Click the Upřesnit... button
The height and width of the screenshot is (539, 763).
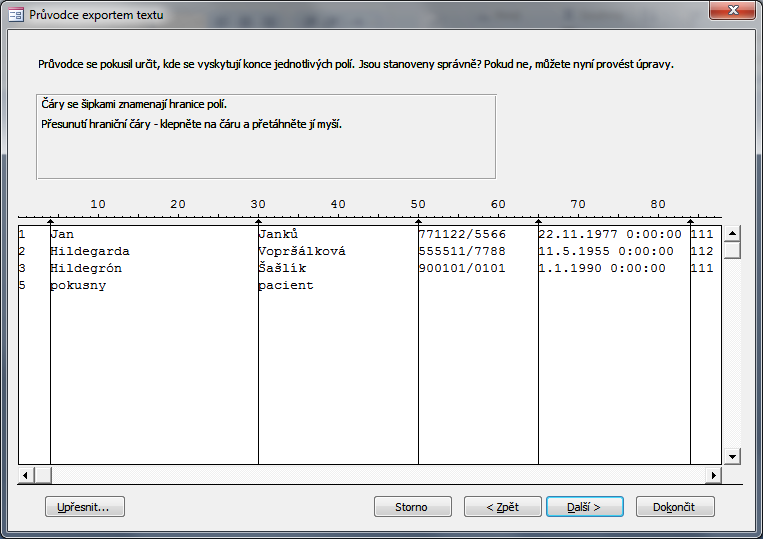[x=85, y=506]
